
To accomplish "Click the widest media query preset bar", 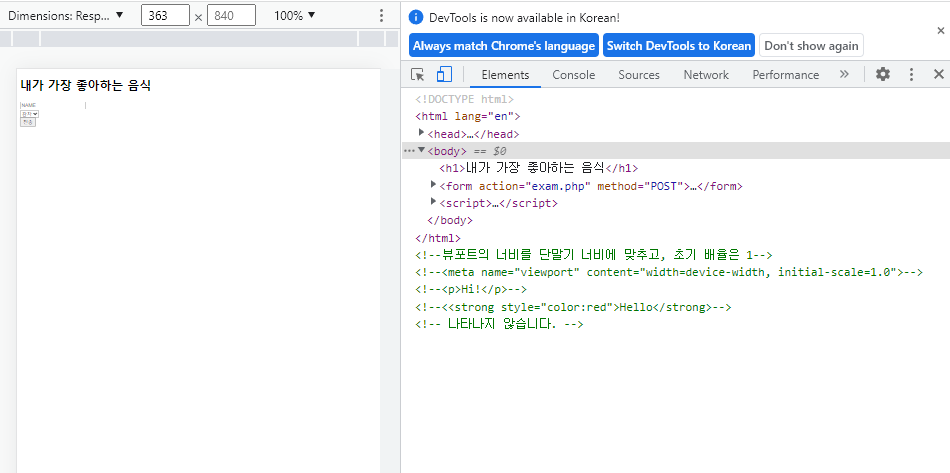I will pos(199,39).
